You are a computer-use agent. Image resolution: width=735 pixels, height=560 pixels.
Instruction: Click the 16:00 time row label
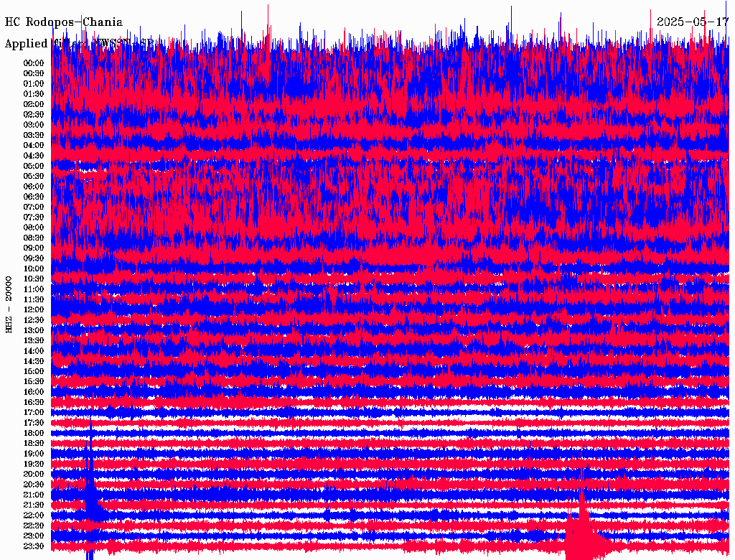34,392
